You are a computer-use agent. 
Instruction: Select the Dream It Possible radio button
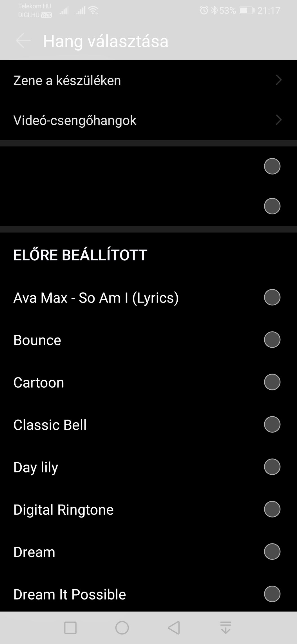coord(272,594)
